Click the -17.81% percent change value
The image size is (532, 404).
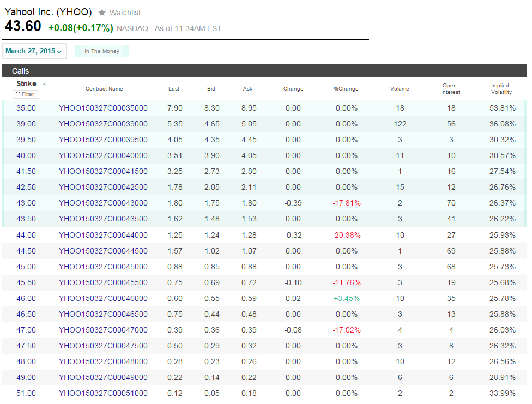point(347,203)
